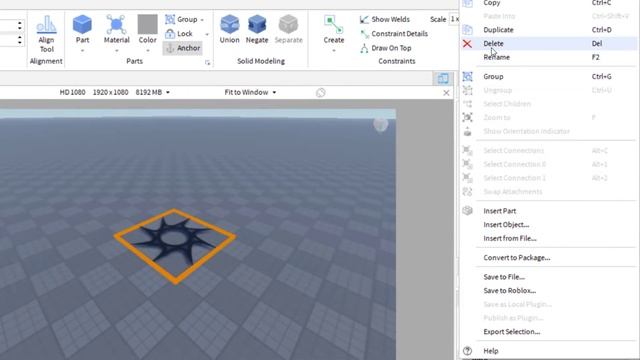
Task: Click the Separate tool
Action: tap(289, 29)
